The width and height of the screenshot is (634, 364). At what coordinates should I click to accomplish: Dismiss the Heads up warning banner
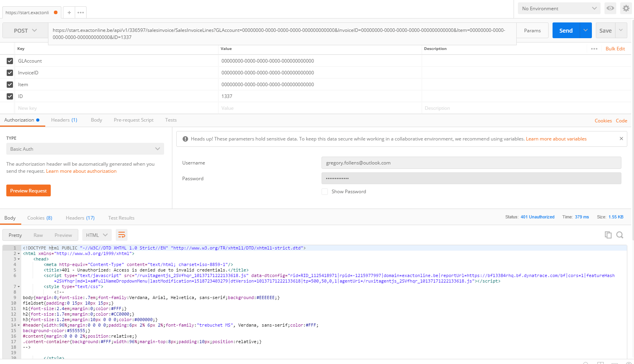click(621, 139)
